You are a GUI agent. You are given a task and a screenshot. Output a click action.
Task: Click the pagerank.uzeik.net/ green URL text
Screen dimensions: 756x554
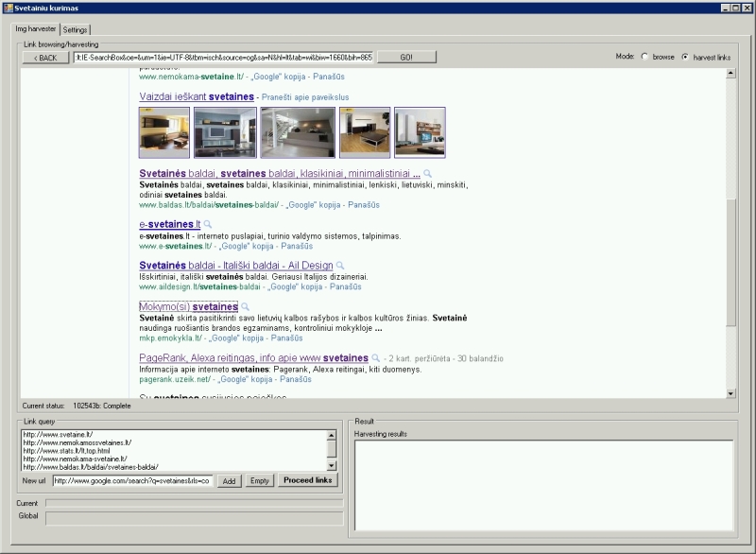pos(175,379)
